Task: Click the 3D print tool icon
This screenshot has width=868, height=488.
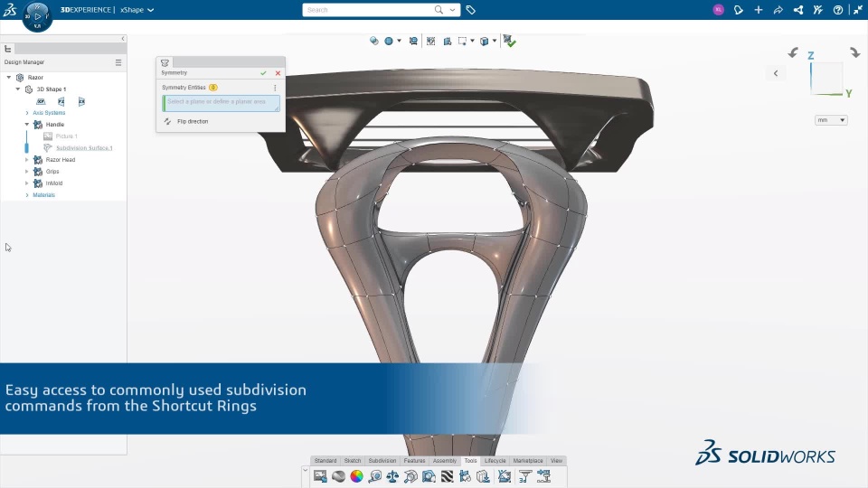Action: (x=524, y=476)
